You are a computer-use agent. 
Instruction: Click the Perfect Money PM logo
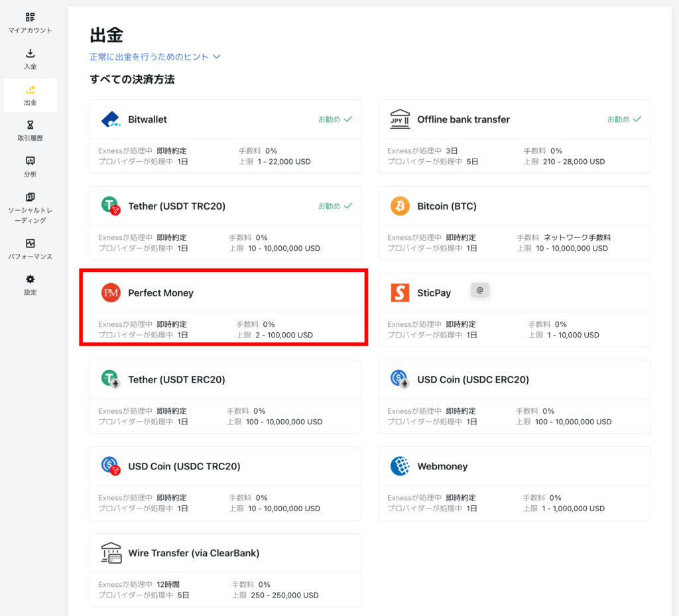click(111, 292)
